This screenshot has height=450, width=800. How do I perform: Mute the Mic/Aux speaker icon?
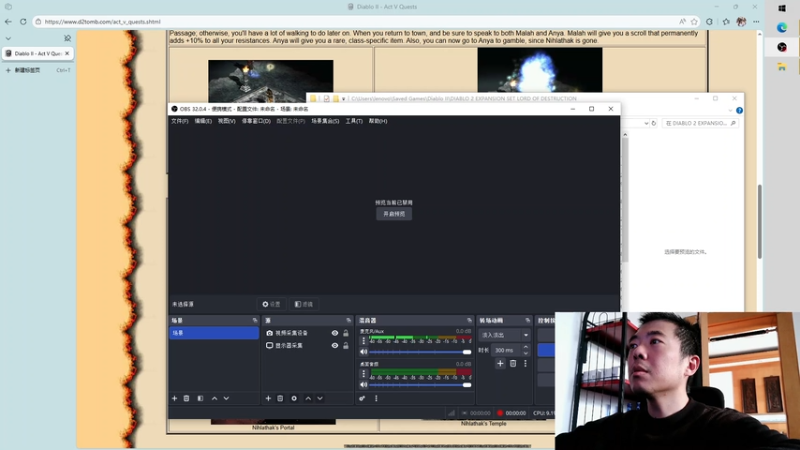364,352
